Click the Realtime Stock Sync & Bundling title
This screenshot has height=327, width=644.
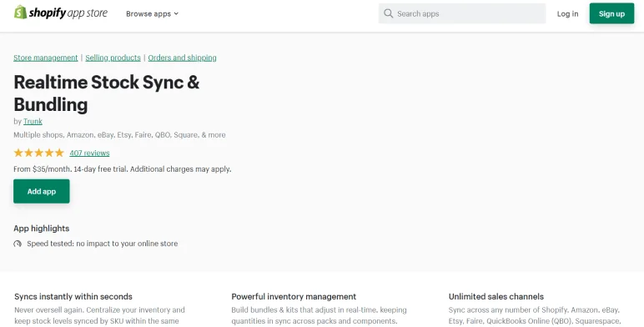107,93
